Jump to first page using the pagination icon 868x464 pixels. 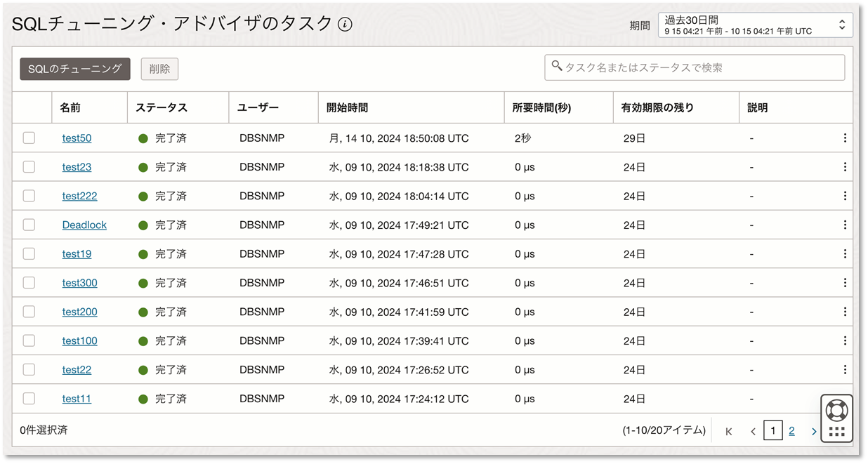coord(729,430)
